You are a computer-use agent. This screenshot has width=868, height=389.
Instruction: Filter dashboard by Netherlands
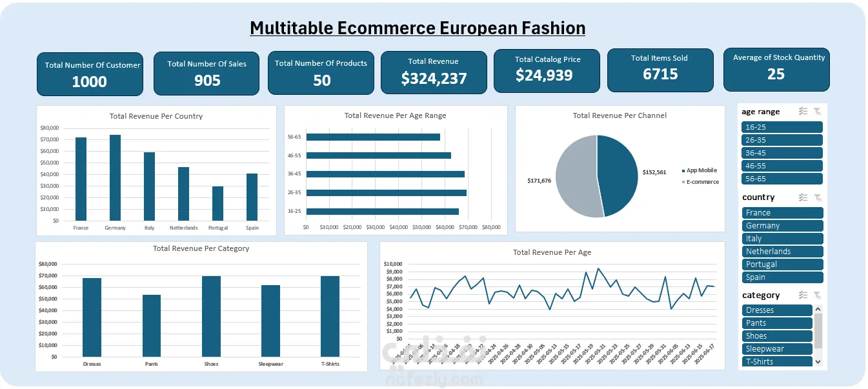pos(783,252)
